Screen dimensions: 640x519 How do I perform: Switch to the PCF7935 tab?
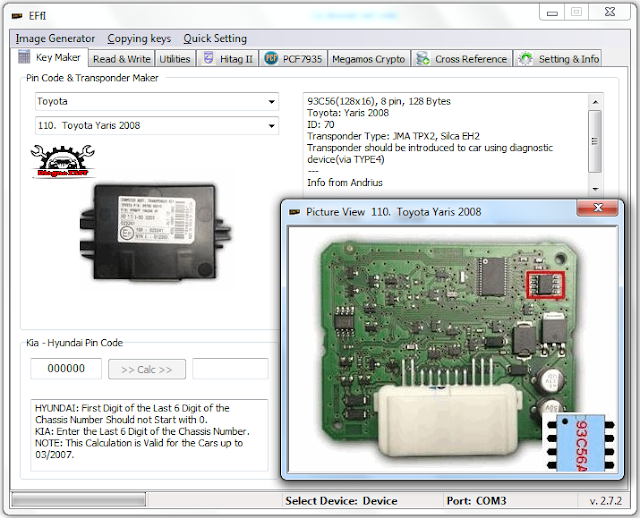[293, 59]
